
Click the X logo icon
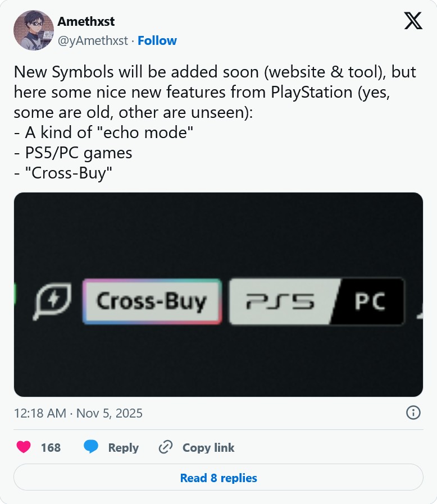point(413,21)
